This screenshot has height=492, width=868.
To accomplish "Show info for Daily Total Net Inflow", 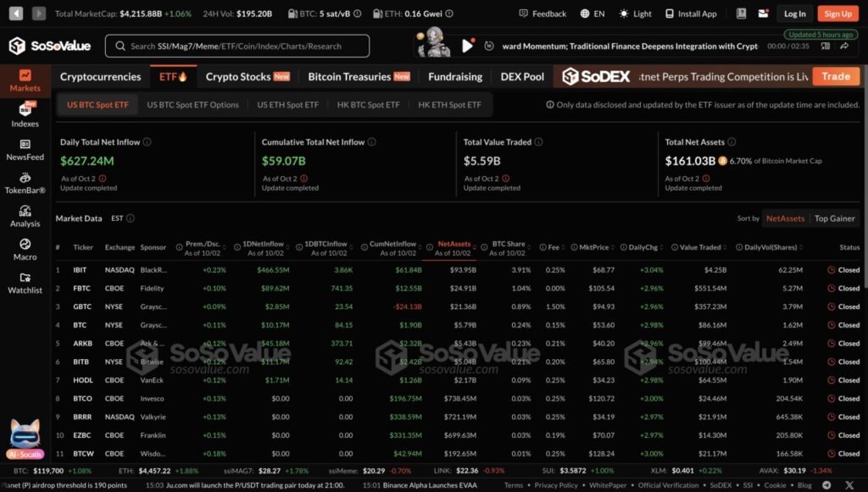I will coord(147,142).
